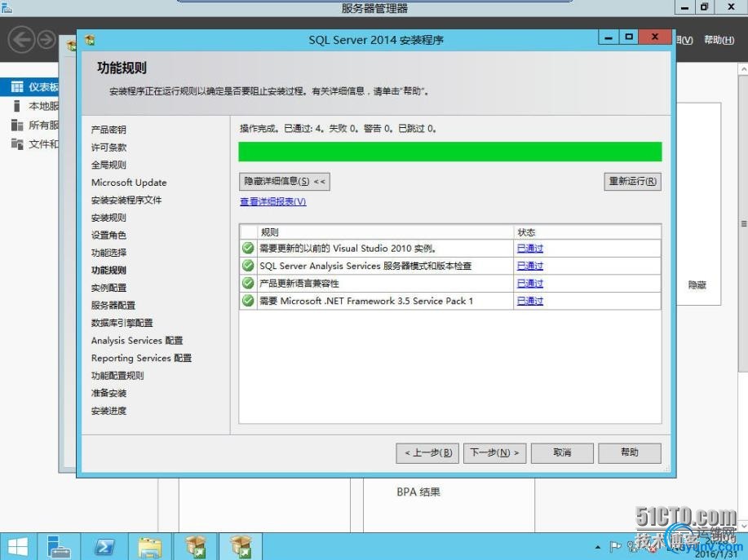Image resolution: width=748 pixels, height=560 pixels.
Task: Click 下一步(N) to proceed
Action: click(494, 452)
